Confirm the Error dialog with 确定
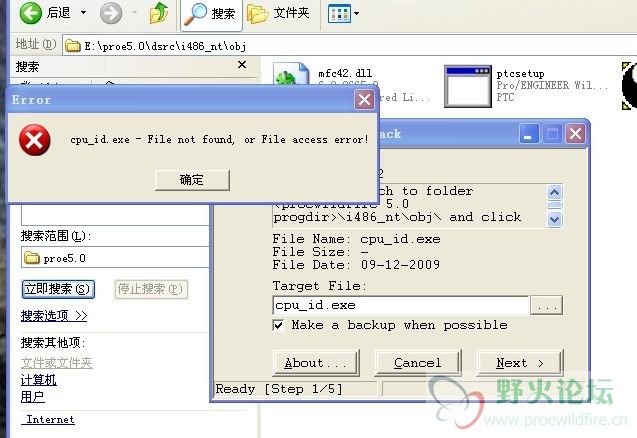The height and width of the screenshot is (438, 637). 192,180
